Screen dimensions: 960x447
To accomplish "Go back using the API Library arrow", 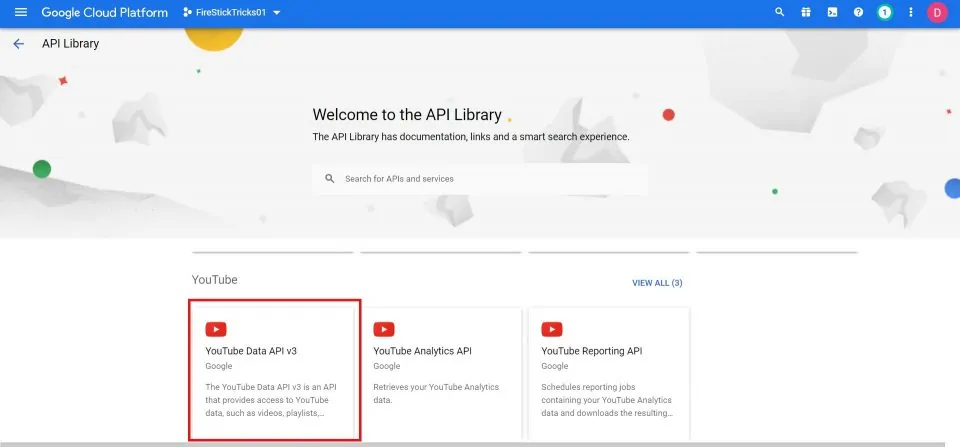I will pyautogui.click(x=18, y=43).
